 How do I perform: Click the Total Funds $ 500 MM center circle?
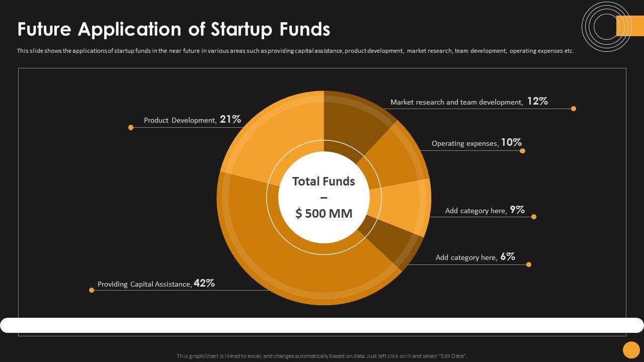click(324, 197)
